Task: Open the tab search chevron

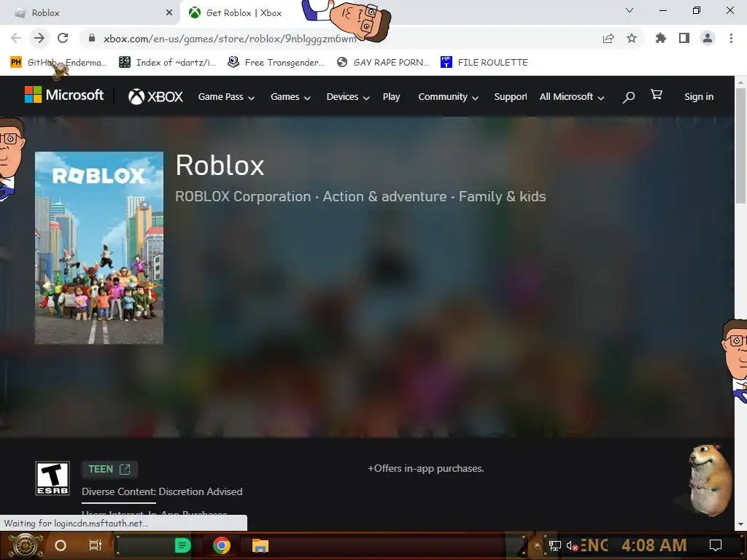Action: click(x=630, y=10)
